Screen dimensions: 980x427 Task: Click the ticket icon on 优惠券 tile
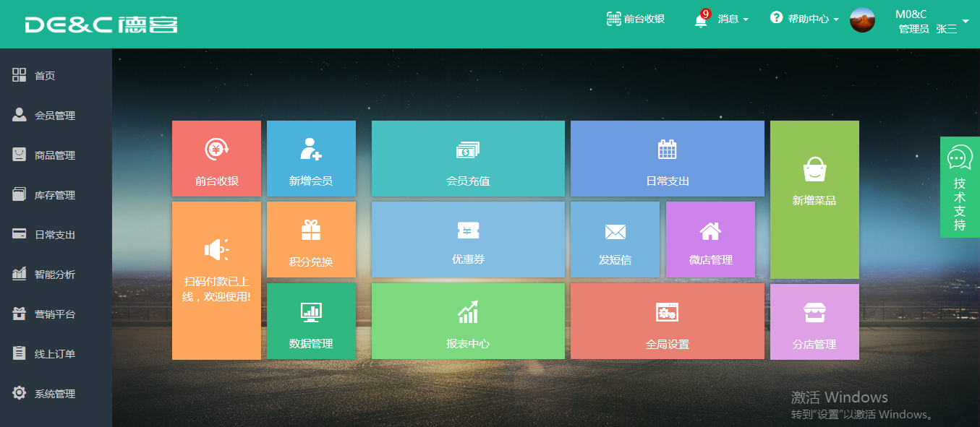[x=468, y=230]
